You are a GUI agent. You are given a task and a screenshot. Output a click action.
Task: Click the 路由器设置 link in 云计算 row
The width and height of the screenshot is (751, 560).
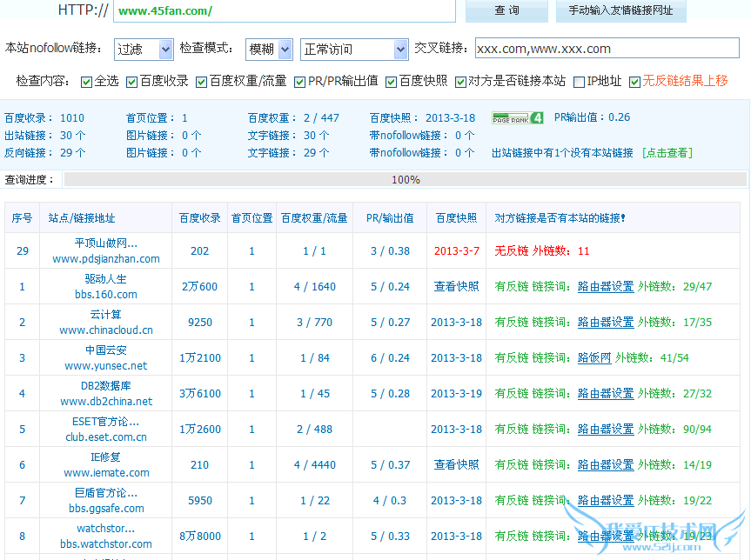tap(606, 322)
